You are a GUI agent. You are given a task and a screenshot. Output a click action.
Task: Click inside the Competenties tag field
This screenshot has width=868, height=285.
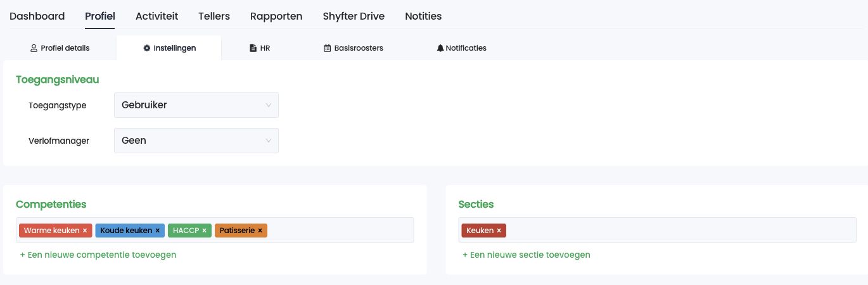[x=215, y=230]
